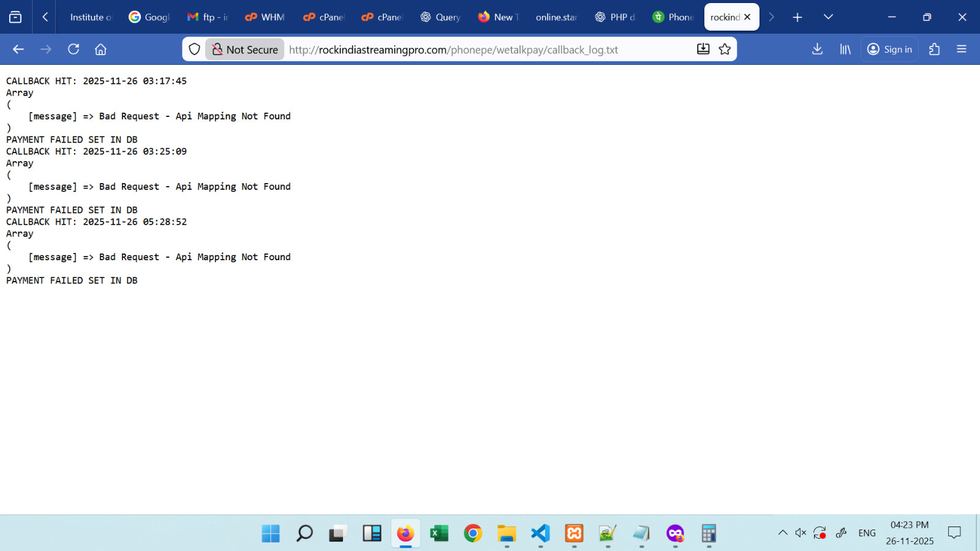
Task: Click the Not Secure site info button
Action: coord(245,49)
